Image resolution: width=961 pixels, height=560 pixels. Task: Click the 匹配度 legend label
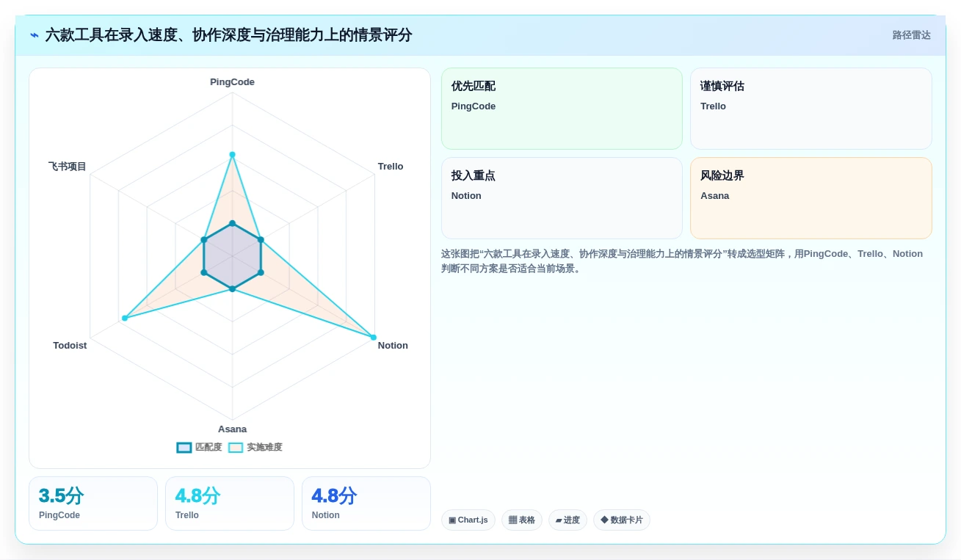click(x=208, y=447)
